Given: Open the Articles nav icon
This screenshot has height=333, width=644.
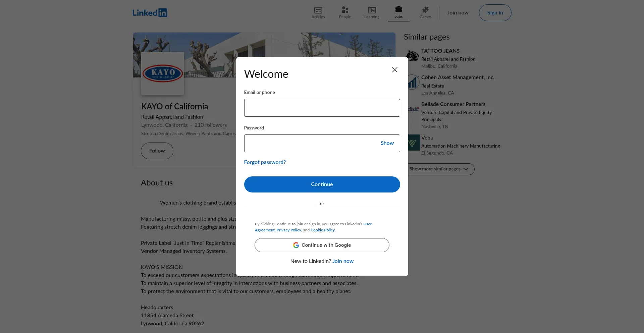Looking at the screenshot, I should click(318, 13).
